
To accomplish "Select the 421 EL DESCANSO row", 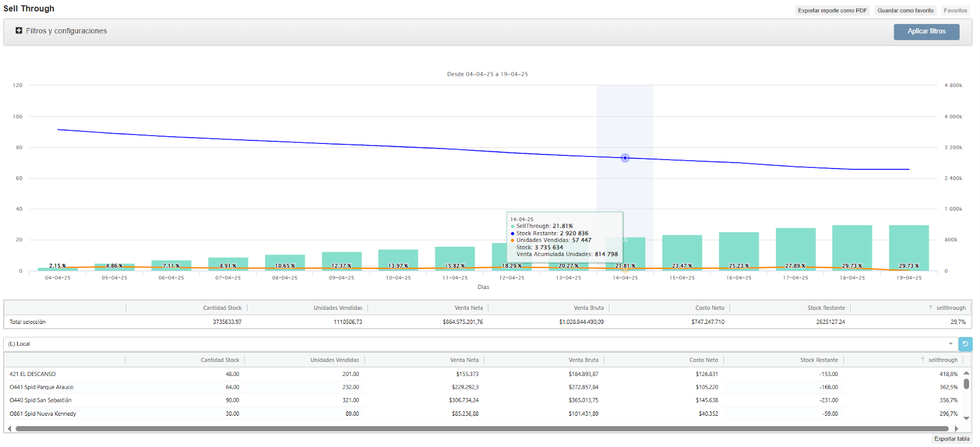I will [x=32, y=374].
